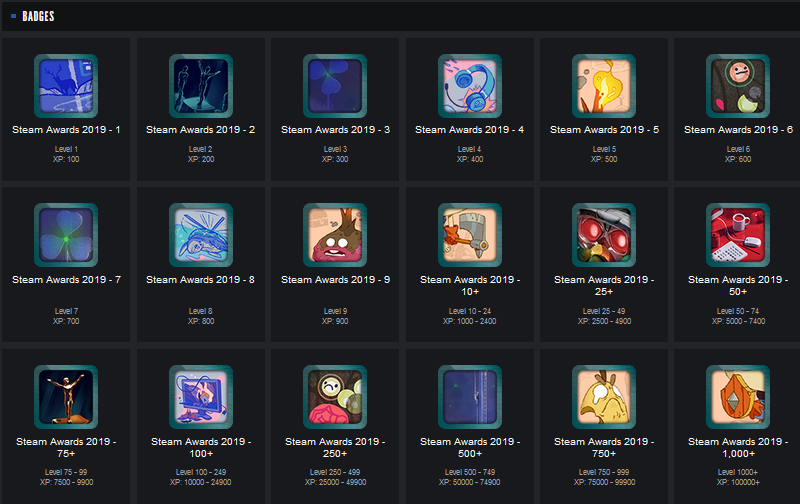
Task: Select the Steam Awards 2019 - 7 clover badge
Action: point(66,235)
